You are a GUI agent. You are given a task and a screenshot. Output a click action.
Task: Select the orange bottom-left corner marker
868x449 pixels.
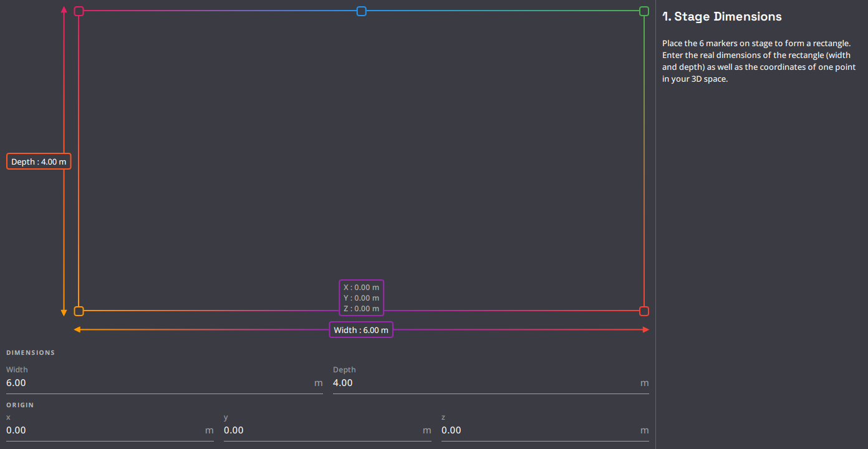pos(79,311)
